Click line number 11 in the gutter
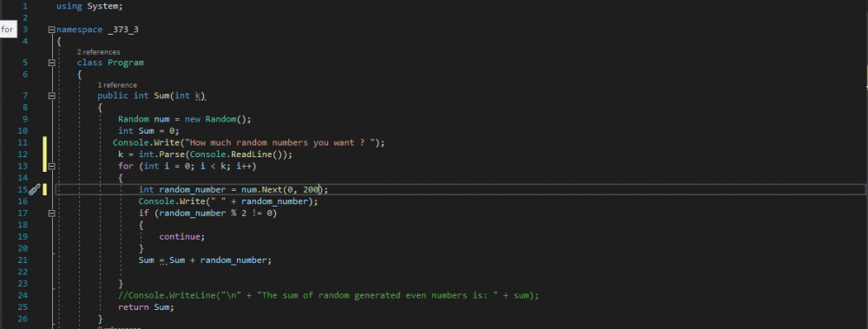The image size is (868, 329). pos(23,142)
